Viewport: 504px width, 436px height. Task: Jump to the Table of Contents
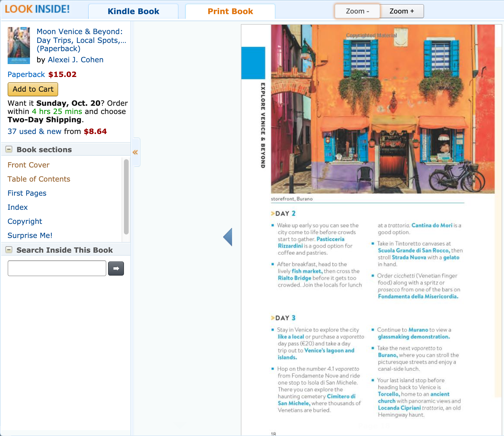pos(39,179)
